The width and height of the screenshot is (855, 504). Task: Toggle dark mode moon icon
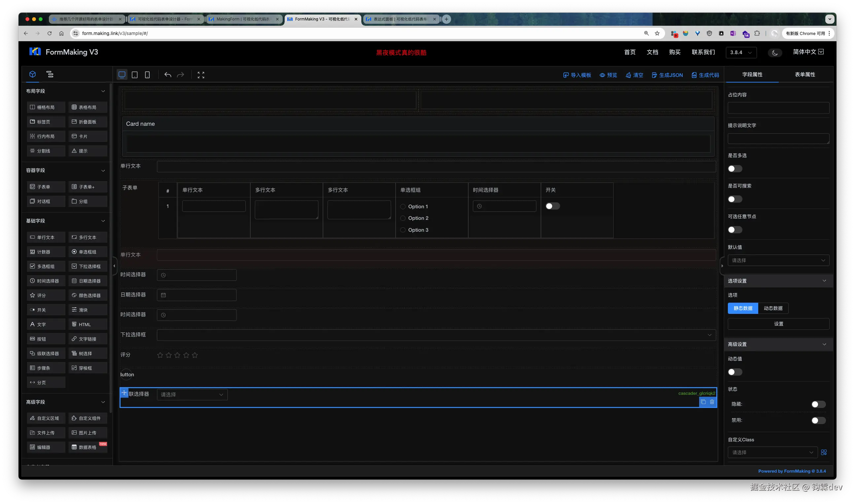coord(775,52)
